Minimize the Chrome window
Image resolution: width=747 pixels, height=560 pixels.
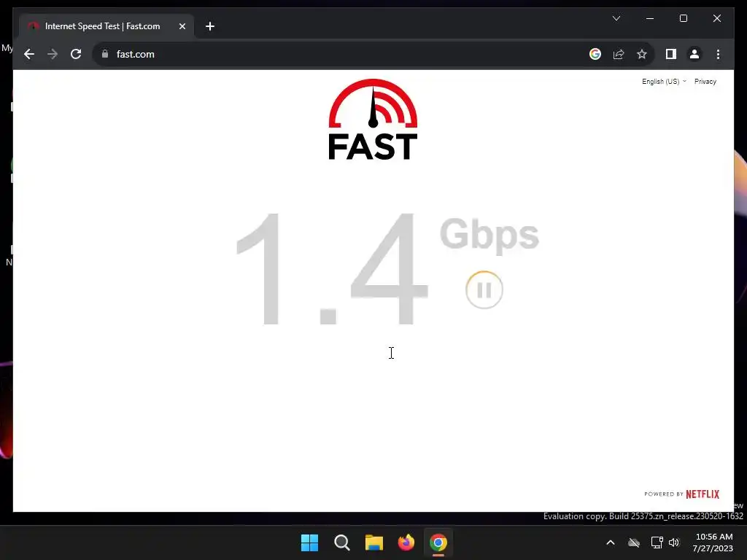[x=650, y=18]
